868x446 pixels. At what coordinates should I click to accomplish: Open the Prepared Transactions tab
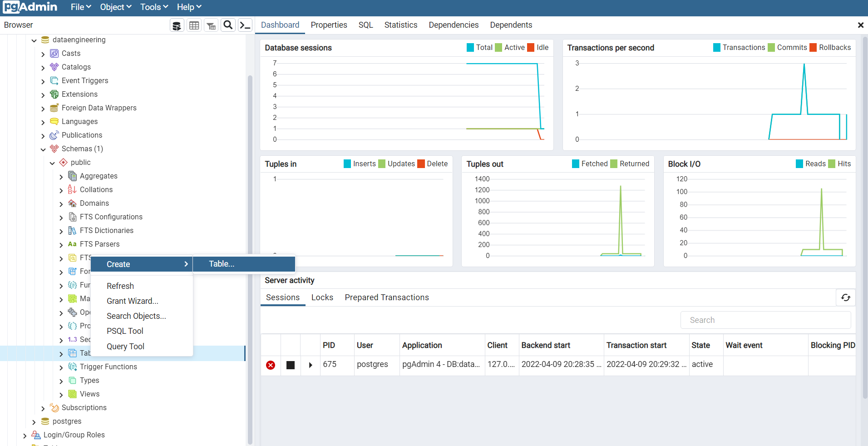click(x=386, y=297)
